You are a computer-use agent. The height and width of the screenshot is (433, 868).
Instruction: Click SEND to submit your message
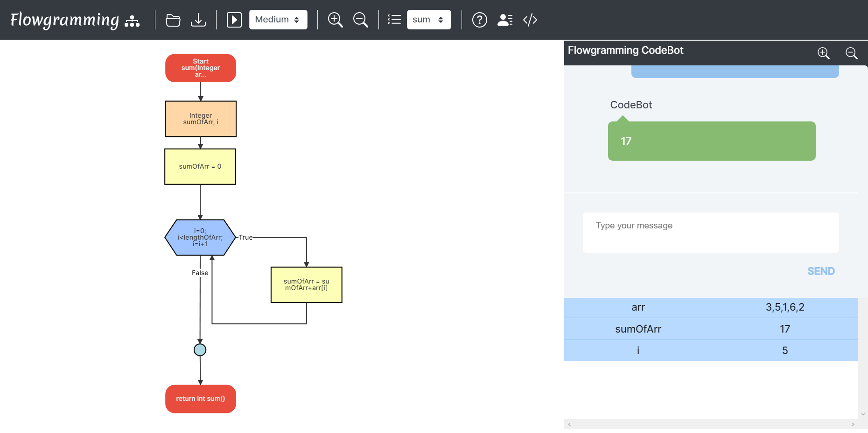[821, 271]
